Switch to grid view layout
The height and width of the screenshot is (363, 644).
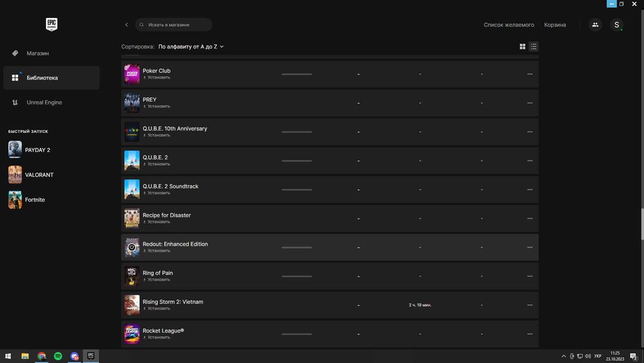522,46
